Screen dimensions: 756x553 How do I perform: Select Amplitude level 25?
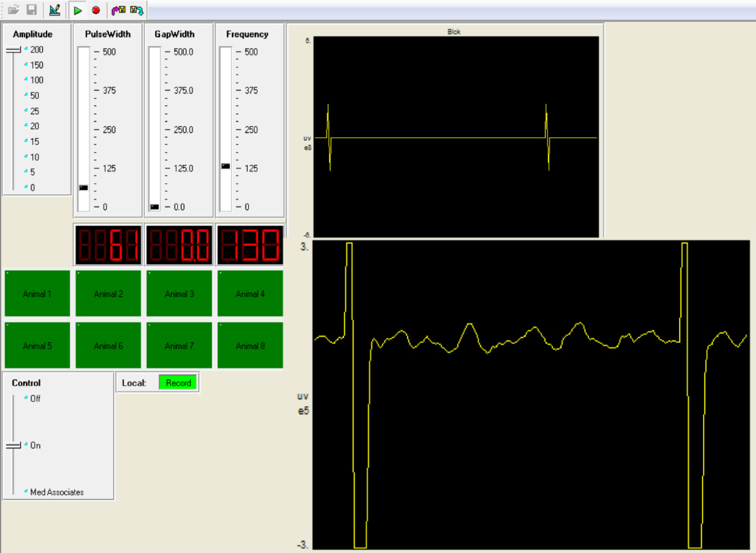pyautogui.click(x=35, y=111)
